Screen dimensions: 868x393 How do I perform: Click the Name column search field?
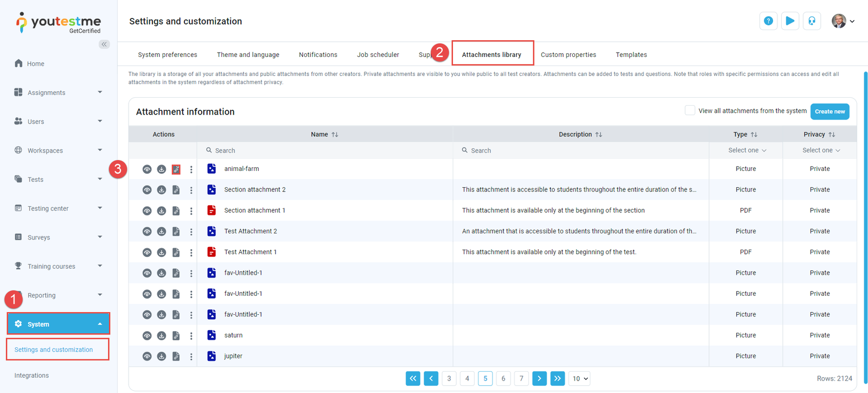coord(325,150)
